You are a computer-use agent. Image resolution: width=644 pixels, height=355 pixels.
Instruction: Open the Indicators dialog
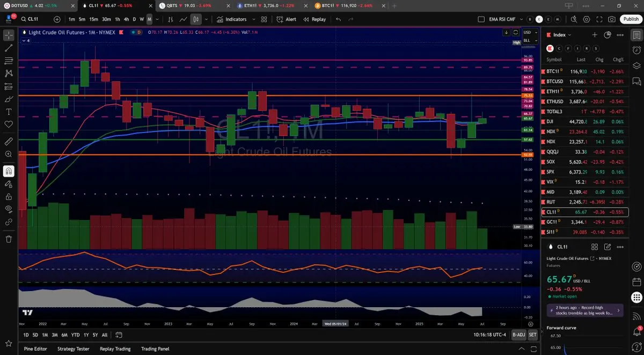(232, 19)
